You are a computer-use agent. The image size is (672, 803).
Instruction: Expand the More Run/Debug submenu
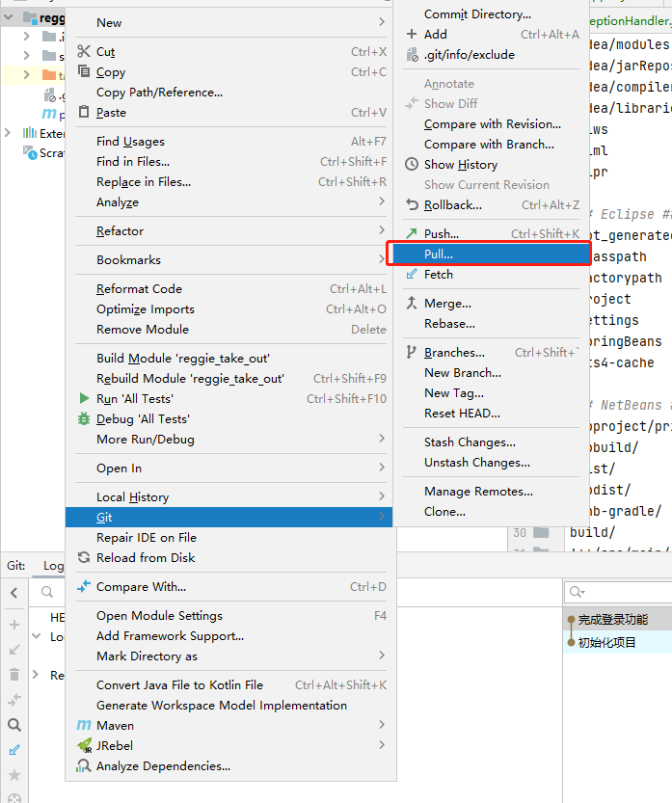[x=231, y=439]
